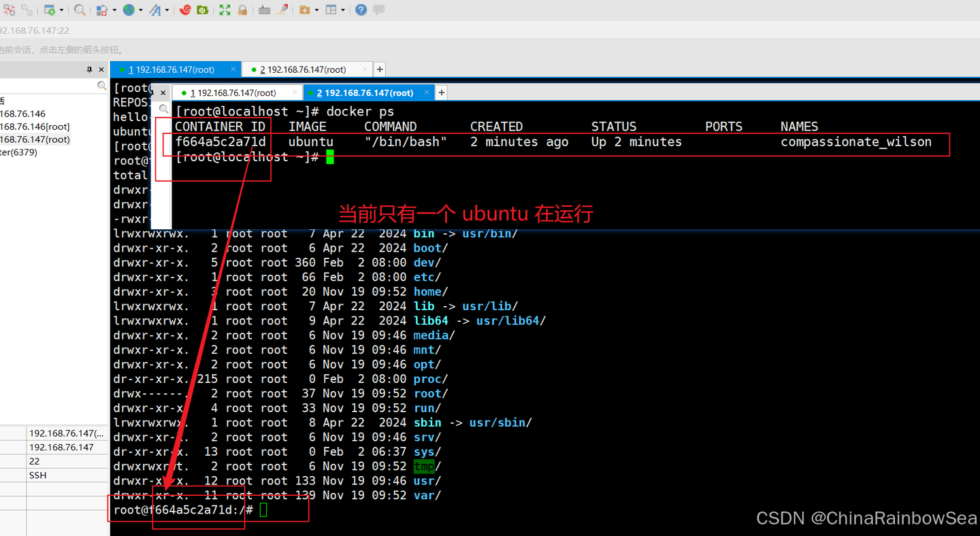Open the on-screen virtual keyboard
This screenshot has height=536, width=980.
(264, 10)
